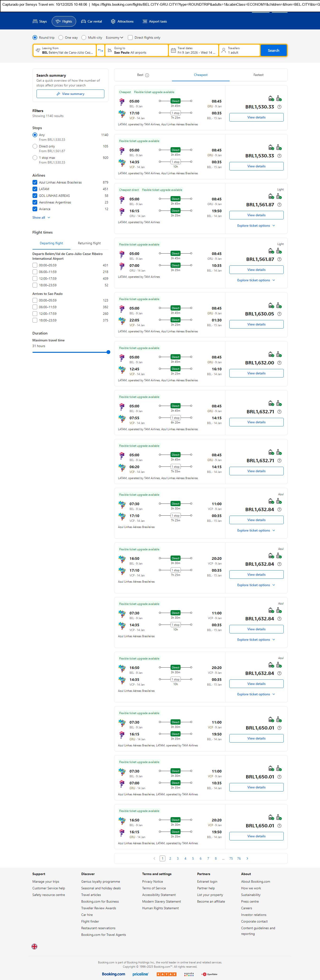Viewport: 320px width, 980px height.
Task: Open Car rental from top navigation
Action: (91, 22)
